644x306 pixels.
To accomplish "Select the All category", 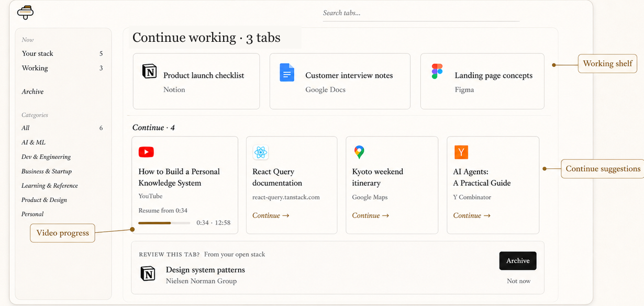I will pyautogui.click(x=62, y=128).
